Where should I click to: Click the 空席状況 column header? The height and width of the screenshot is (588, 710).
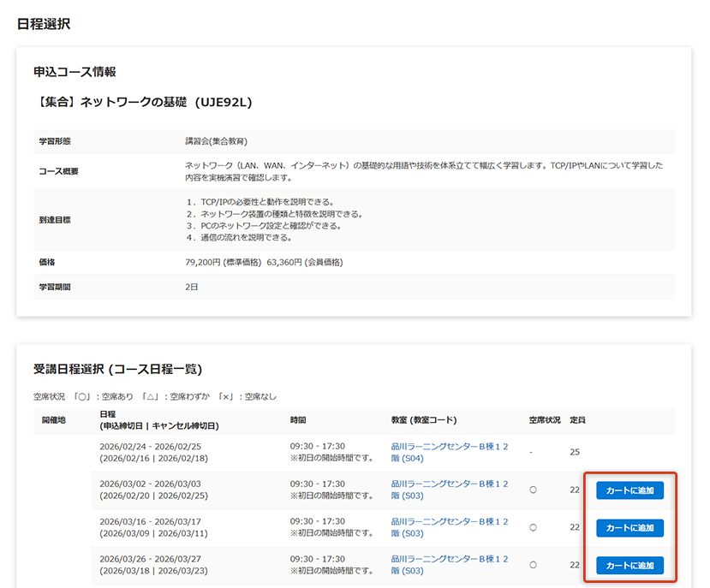(545, 420)
